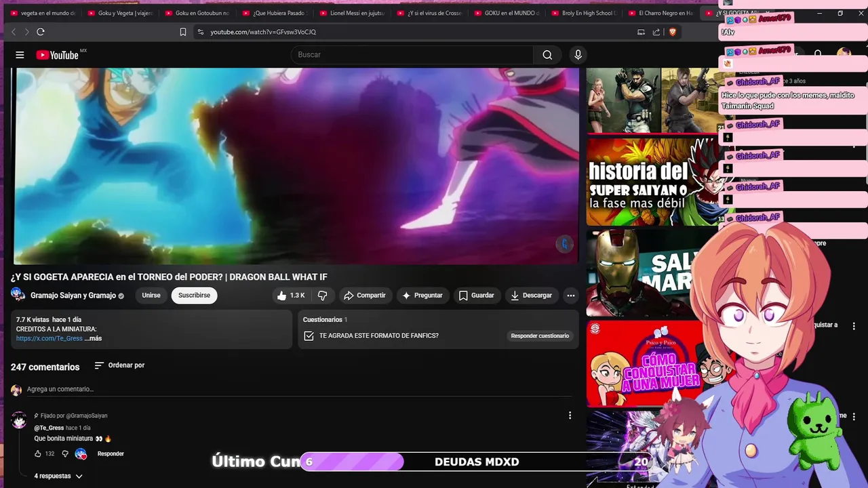Open the @Te_Gress username link
Image resolution: width=868 pixels, height=488 pixels.
pos(49,428)
